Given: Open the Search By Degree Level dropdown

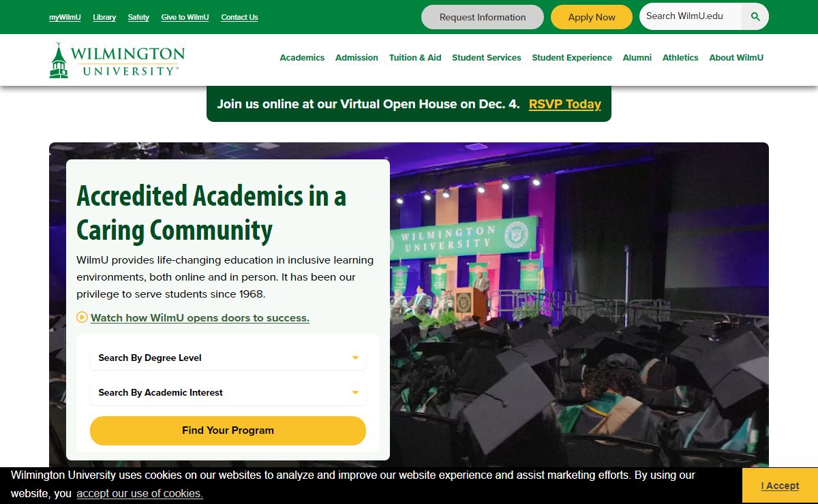Looking at the screenshot, I should tap(228, 358).
